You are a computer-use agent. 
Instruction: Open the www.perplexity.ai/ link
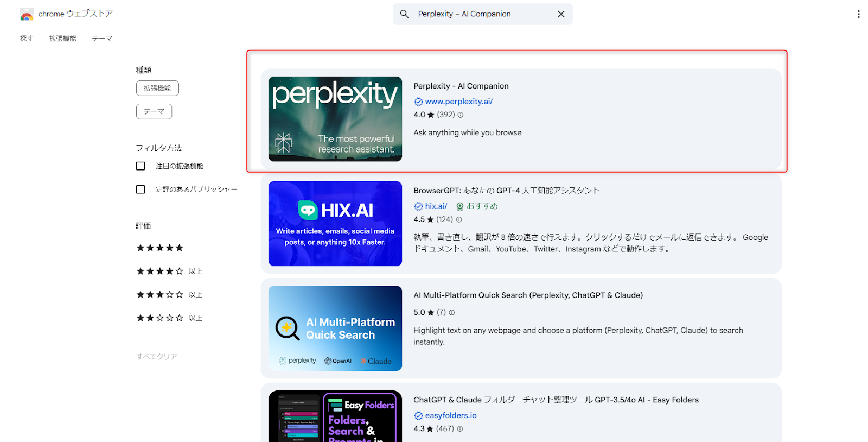pos(459,102)
